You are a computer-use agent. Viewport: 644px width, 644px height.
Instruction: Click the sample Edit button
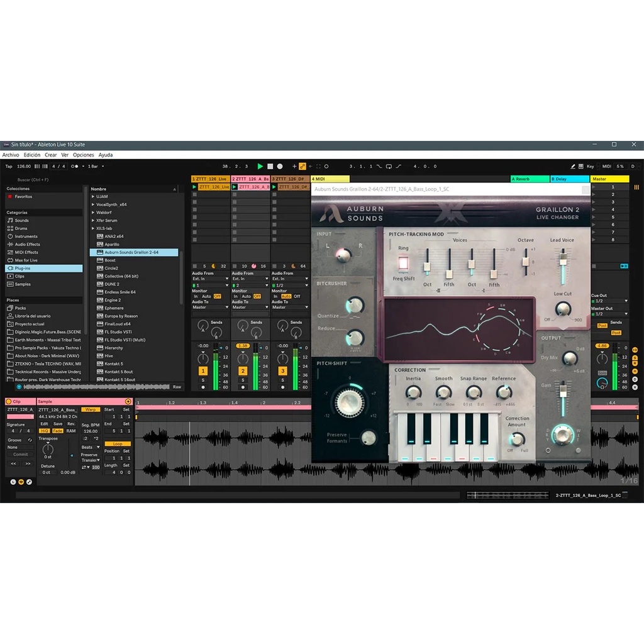[x=44, y=424]
